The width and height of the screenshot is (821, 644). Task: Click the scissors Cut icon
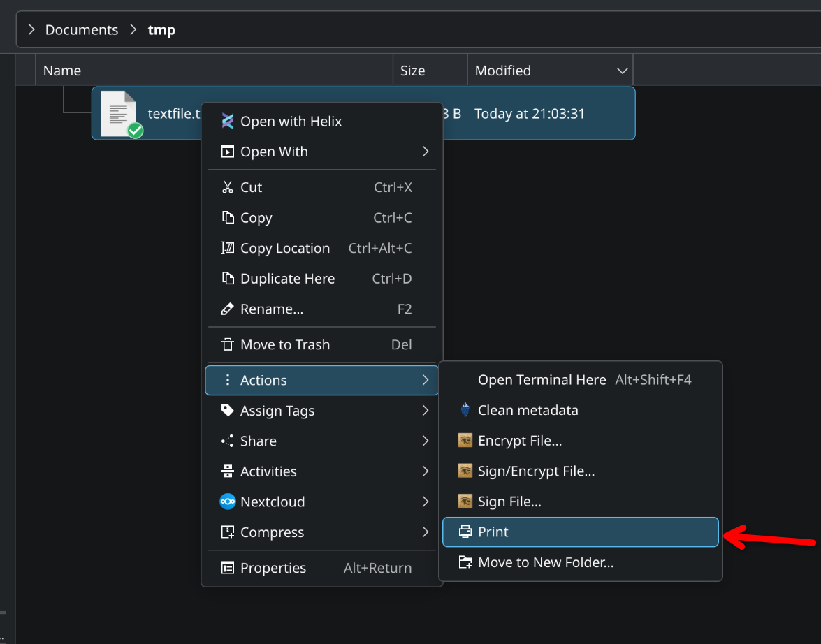tap(227, 187)
